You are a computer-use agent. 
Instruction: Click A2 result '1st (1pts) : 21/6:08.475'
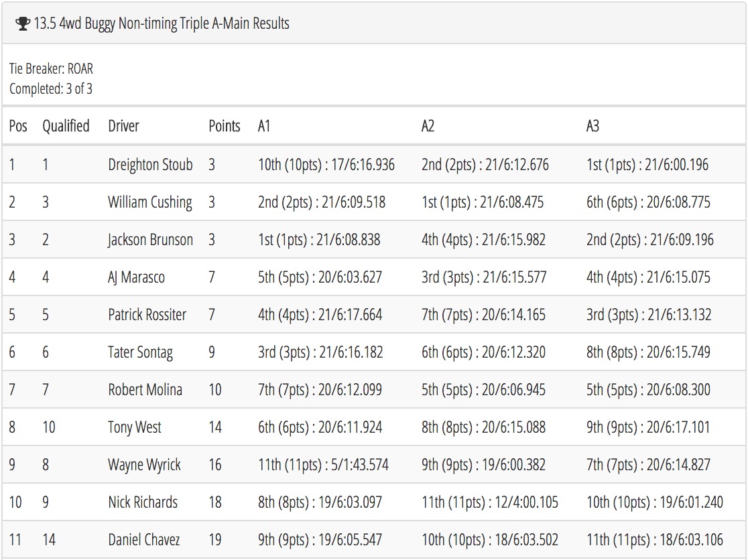pos(483,202)
